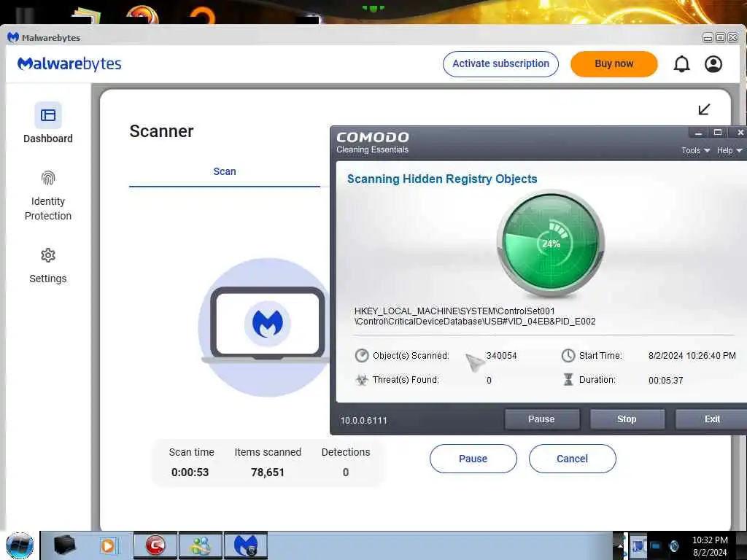Open Malwarebytes Settings gear icon
The height and width of the screenshot is (560, 747).
pos(47,255)
